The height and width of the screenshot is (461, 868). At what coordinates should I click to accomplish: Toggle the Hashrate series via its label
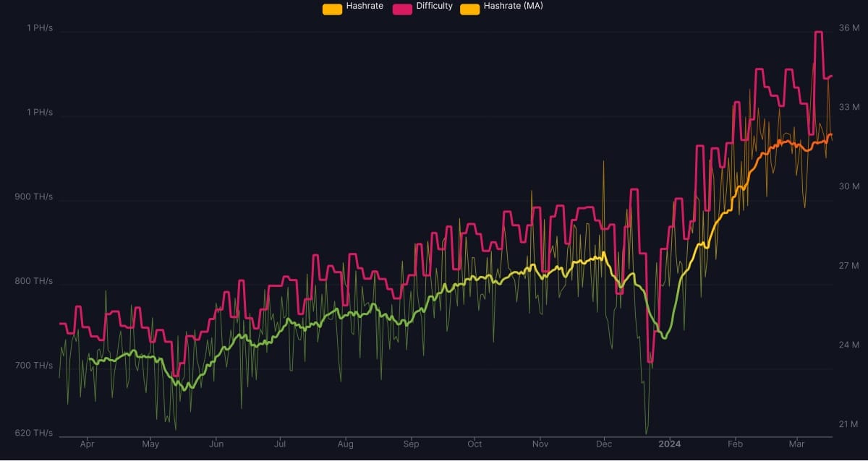coord(365,7)
